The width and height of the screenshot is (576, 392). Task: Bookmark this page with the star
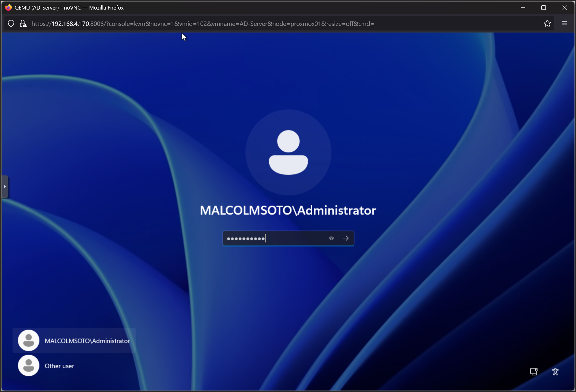click(547, 24)
